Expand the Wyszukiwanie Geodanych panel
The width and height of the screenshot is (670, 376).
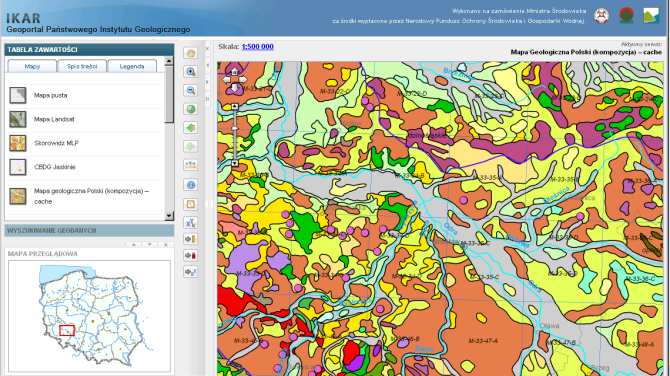[x=89, y=231]
